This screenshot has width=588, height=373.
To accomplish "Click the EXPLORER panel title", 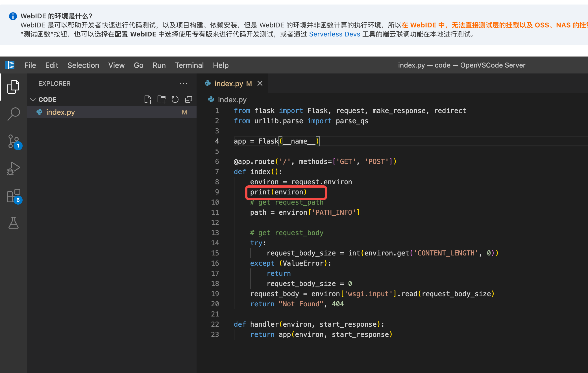I will click(x=55, y=83).
